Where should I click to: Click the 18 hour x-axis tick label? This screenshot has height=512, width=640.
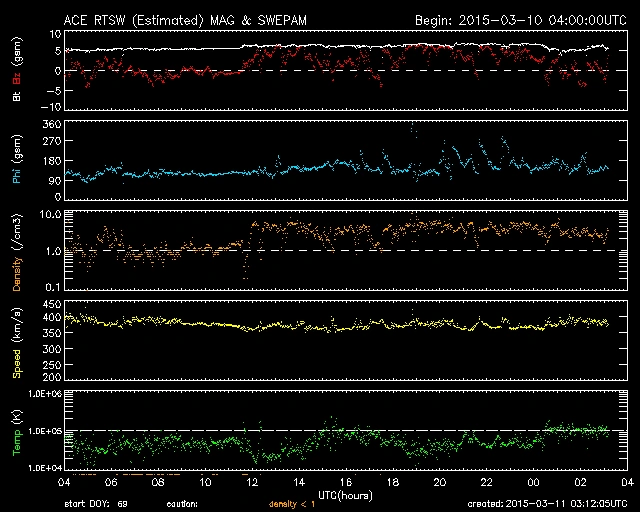[391, 481]
